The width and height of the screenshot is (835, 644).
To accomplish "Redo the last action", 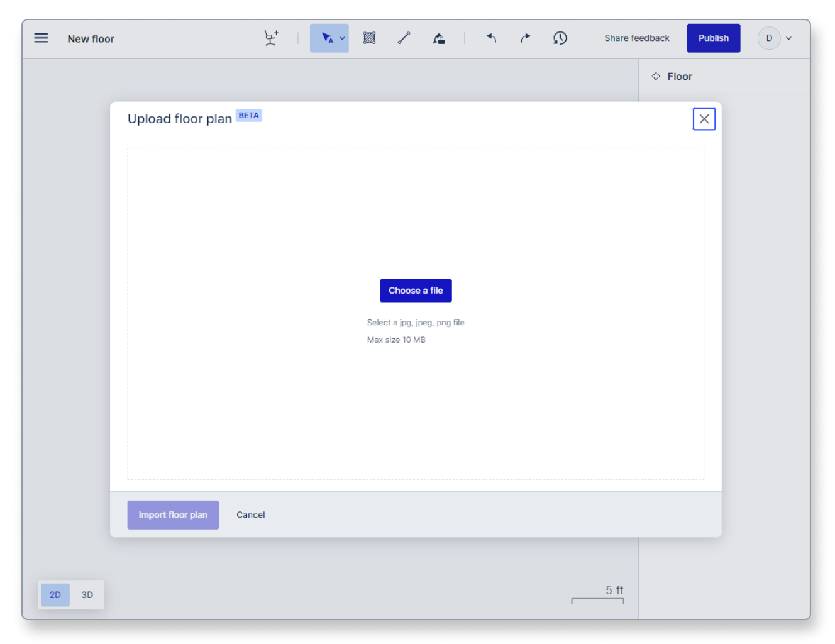I will pos(525,38).
